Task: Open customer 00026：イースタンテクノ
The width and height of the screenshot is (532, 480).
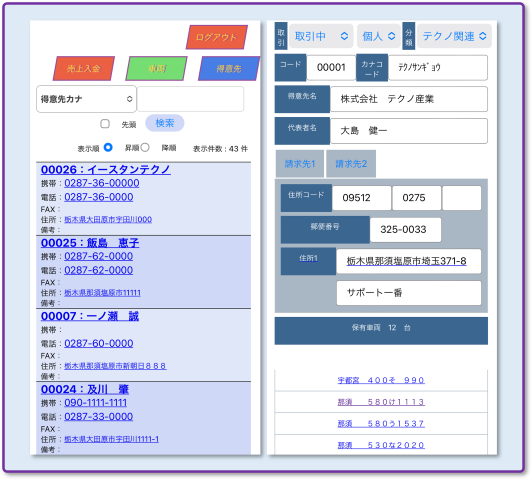Action: (x=106, y=169)
